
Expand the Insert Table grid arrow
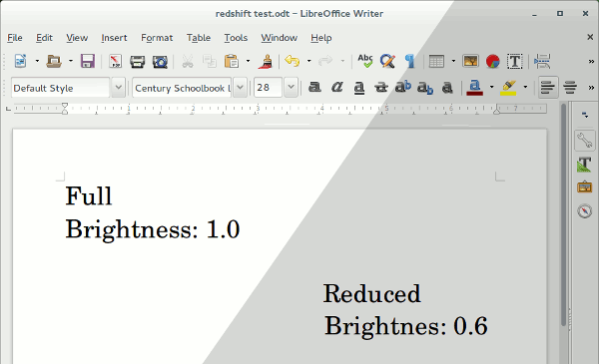453,61
